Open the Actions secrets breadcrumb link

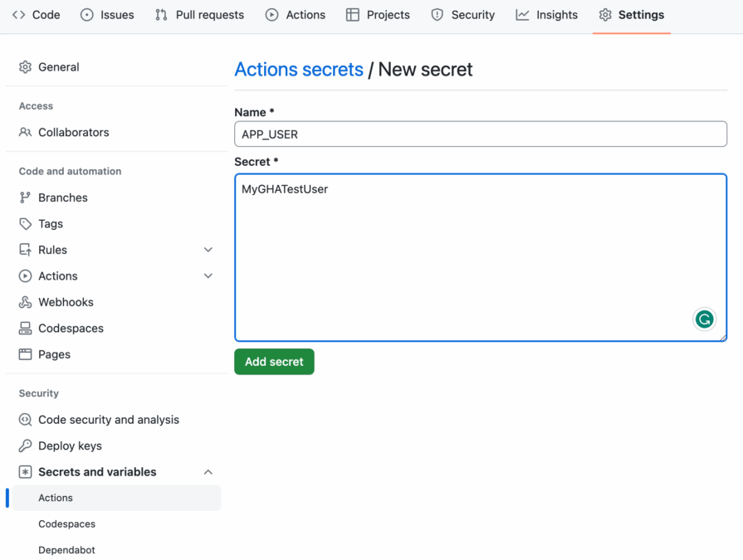(299, 69)
